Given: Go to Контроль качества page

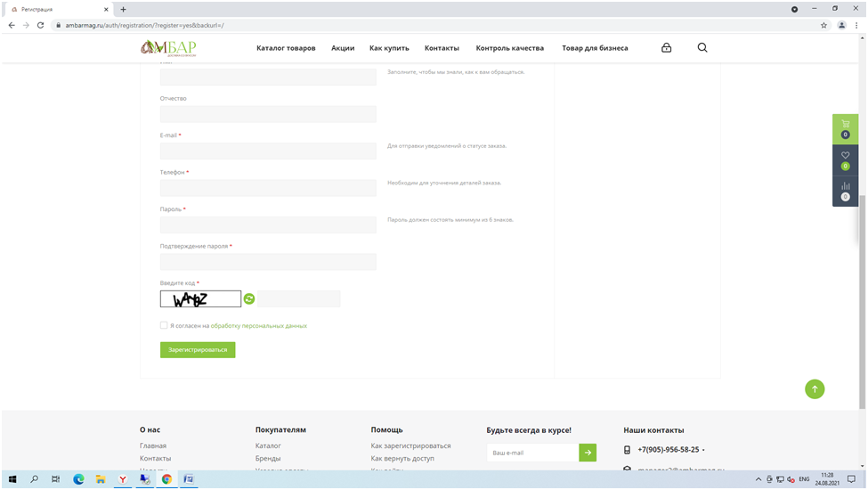Looking at the screenshot, I should (x=510, y=48).
